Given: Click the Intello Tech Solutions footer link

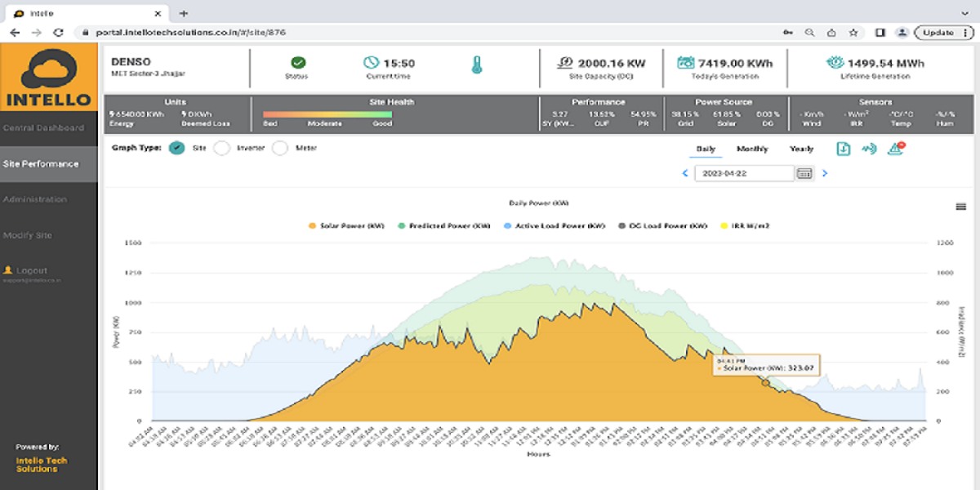Looking at the screenshot, I should click(42, 465).
